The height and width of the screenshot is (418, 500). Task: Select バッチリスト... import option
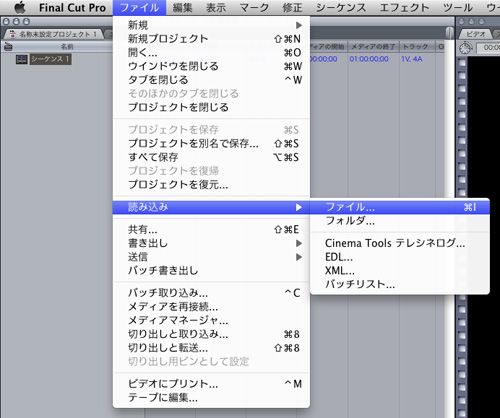point(400,284)
